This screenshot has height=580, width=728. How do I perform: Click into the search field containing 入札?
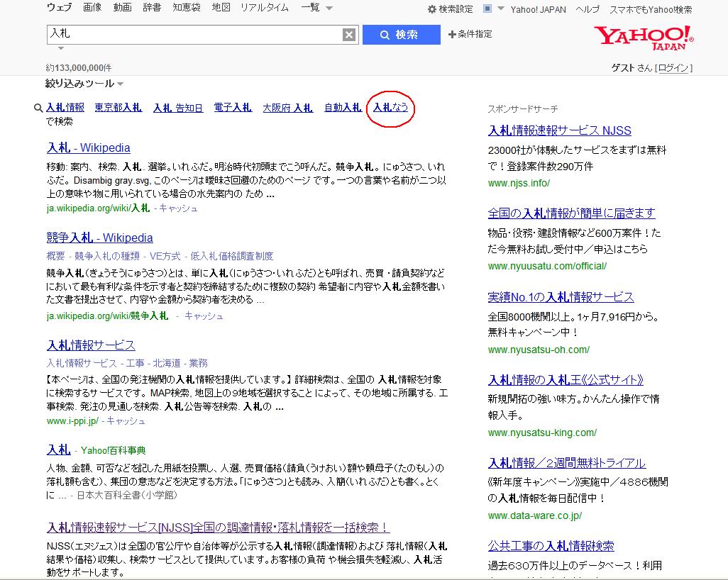195,35
